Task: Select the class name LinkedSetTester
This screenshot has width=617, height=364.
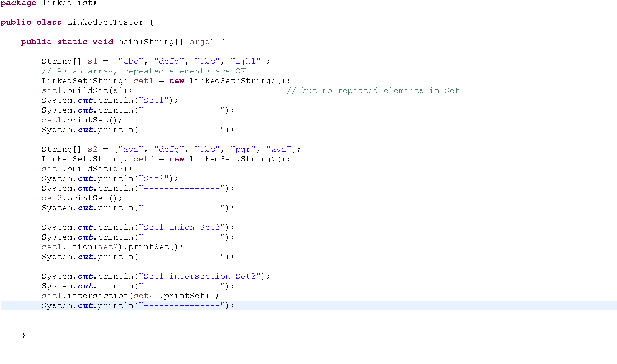Action: point(106,22)
